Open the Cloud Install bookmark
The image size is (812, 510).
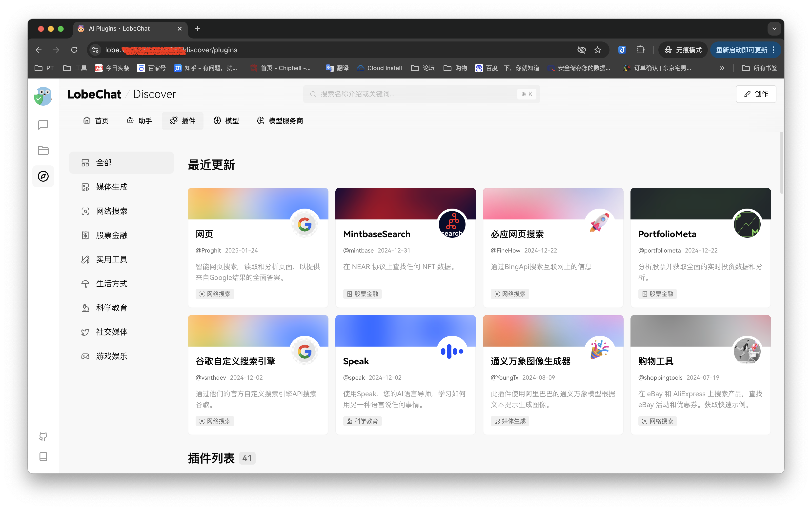[379, 68]
